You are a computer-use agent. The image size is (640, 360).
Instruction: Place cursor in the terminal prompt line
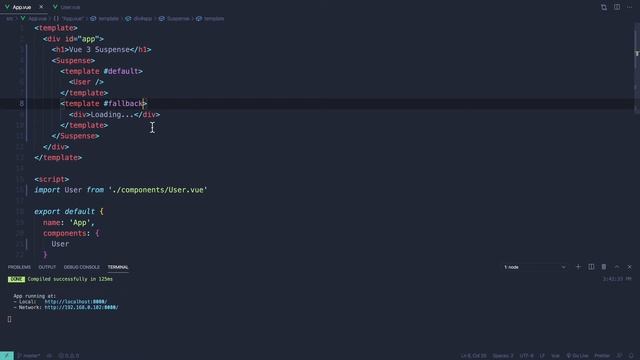[9, 319]
